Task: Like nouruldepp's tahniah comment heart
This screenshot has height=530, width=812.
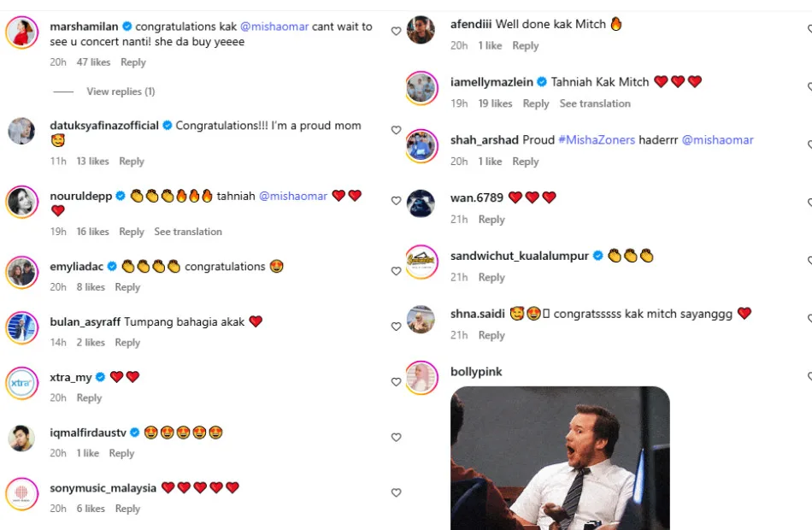Action: 396,201
